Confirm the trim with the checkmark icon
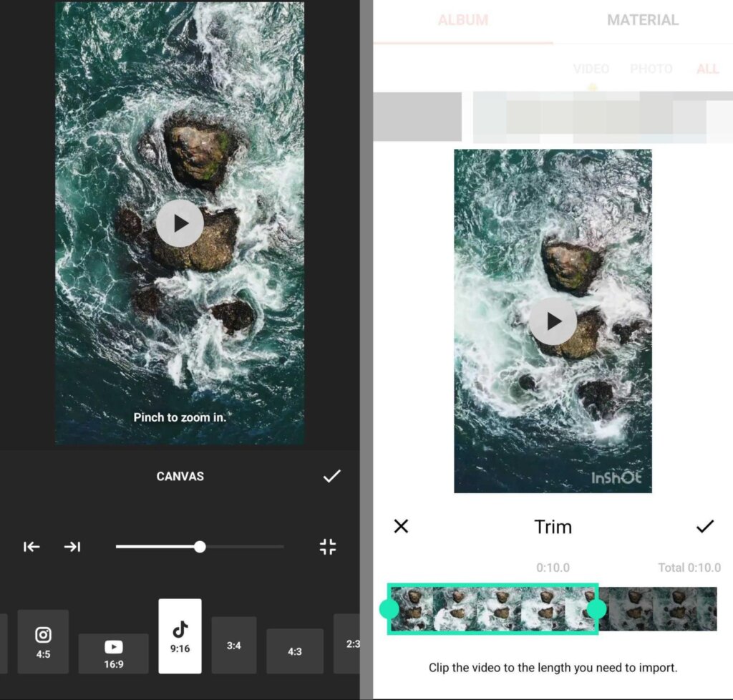733x700 pixels. pos(704,527)
